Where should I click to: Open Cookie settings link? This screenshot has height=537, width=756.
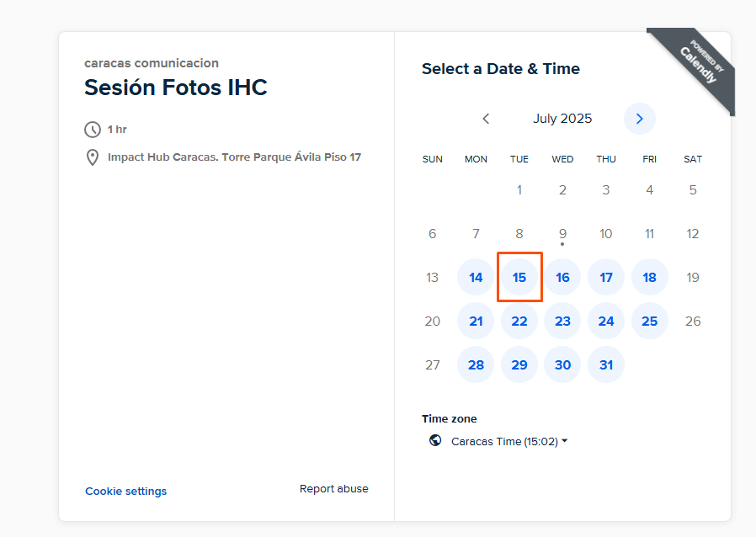pos(125,491)
